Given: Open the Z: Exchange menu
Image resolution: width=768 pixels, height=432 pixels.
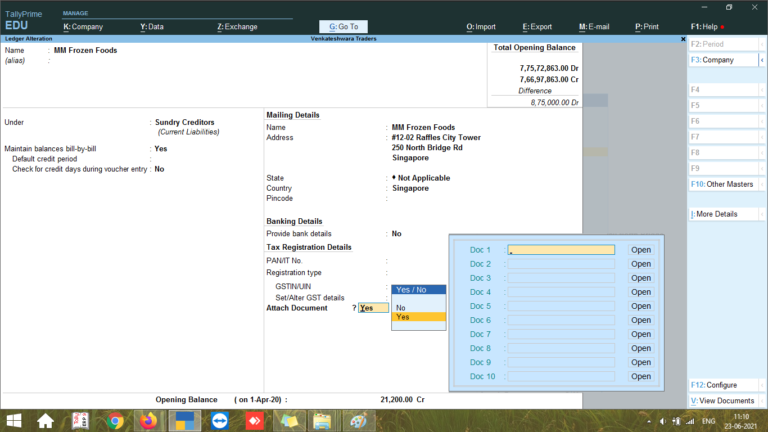Looking at the screenshot, I should click(237, 27).
